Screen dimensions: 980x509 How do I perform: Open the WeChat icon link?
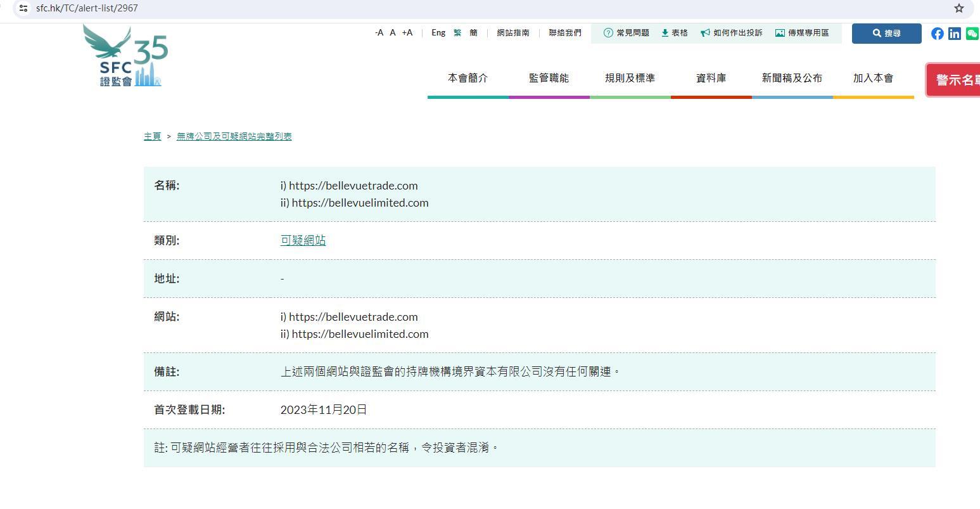(x=972, y=34)
